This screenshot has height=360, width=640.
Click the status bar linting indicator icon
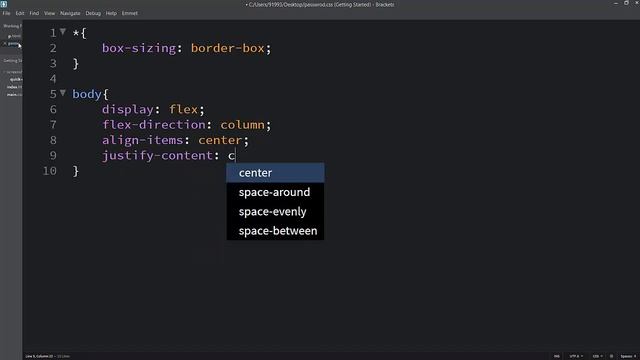[x=611, y=356]
